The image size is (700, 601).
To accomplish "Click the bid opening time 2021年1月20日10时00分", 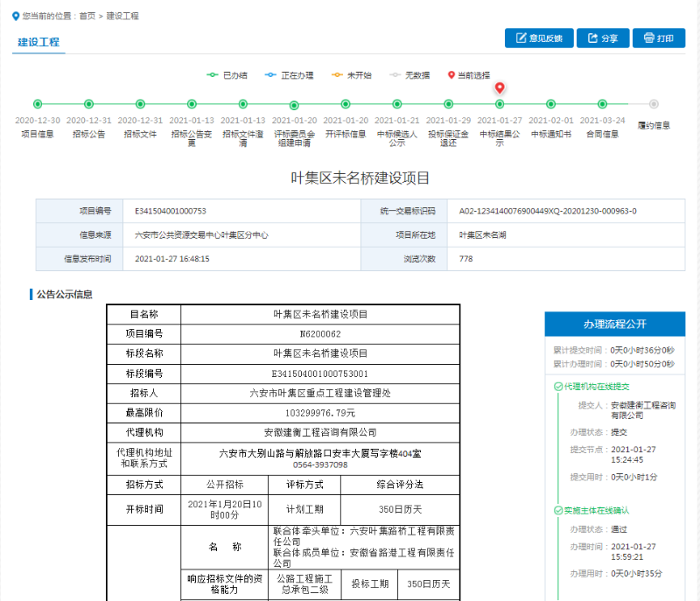I will pyautogui.click(x=225, y=509).
